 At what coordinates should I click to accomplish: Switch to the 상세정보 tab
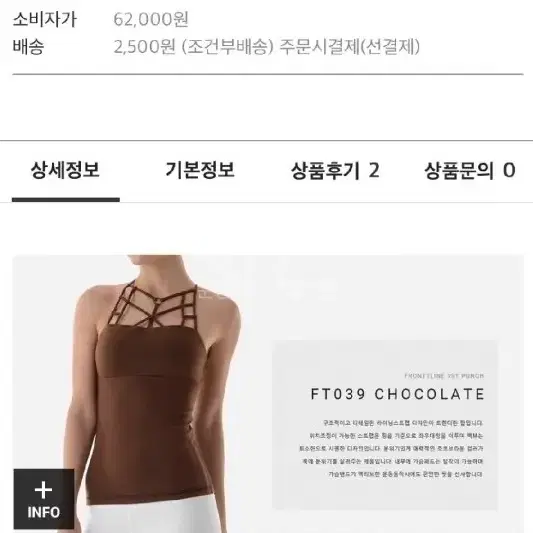(65, 170)
